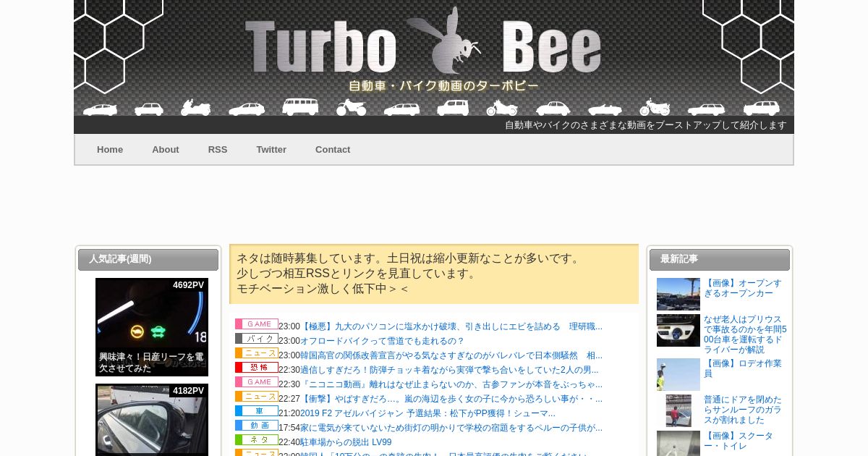Open recent link なぜ老人はプリウスで事故るのか
The width and height of the screenshot is (868, 456).
(745, 334)
